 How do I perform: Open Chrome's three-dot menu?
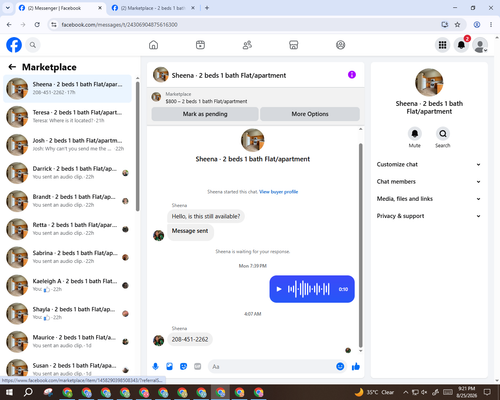pyautogui.click(x=491, y=24)
